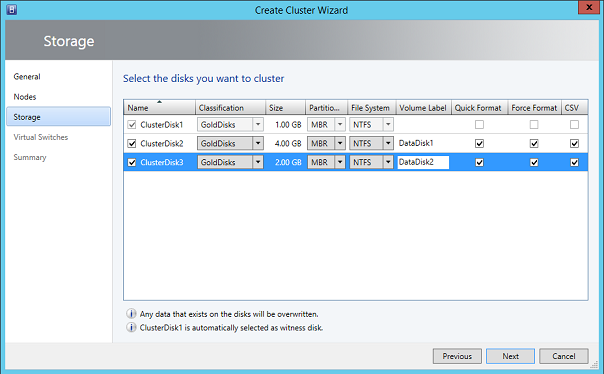Screen dimensions: 604x374
Task: Click info icon beside witness disk note
Action: [131, 327]
